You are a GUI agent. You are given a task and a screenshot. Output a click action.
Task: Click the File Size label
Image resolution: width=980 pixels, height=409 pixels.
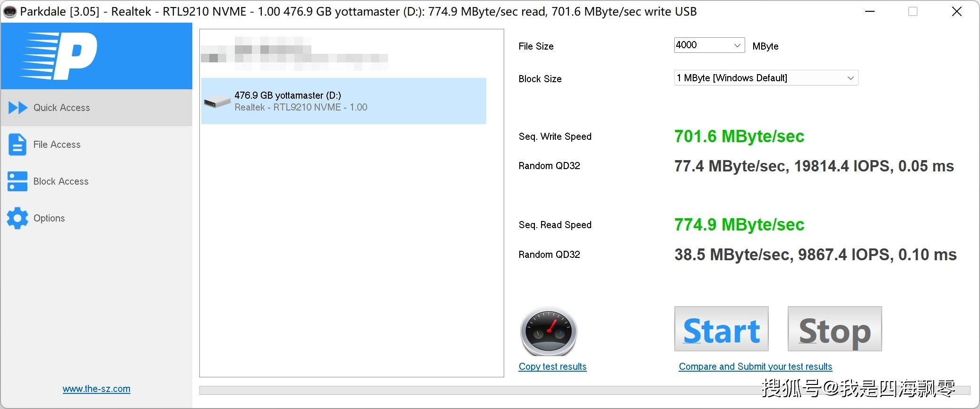click(536, 46)
